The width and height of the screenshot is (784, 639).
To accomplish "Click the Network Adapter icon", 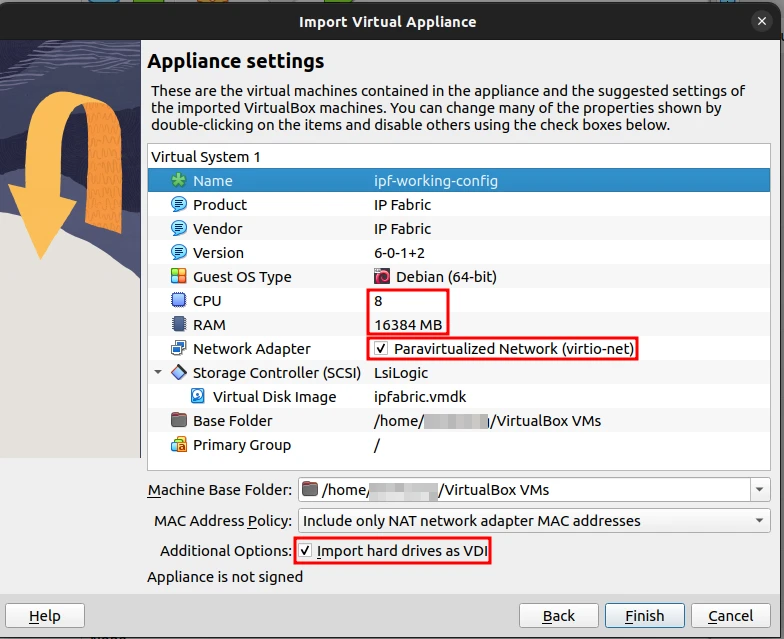I will coord(179,349).
